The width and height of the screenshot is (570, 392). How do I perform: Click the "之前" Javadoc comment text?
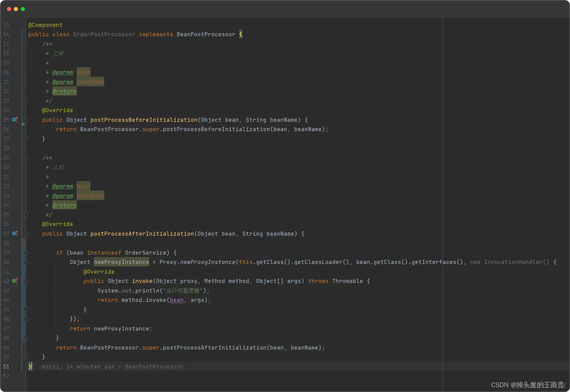(x=58, y=53)
